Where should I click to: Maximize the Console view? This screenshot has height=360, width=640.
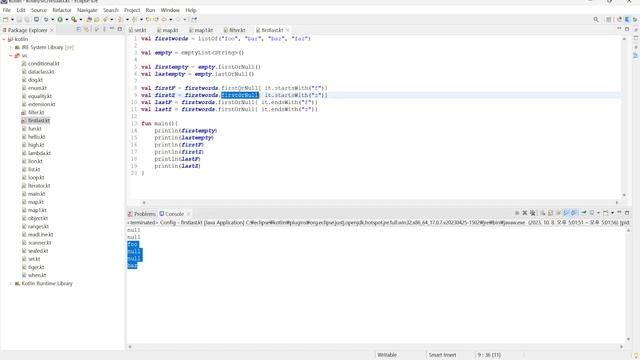[x=627, y=213]
